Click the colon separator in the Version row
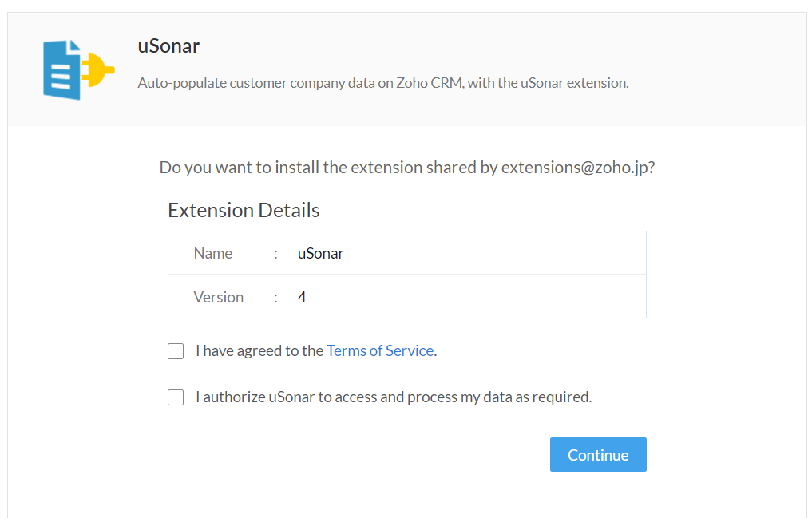 pos(275,297)
